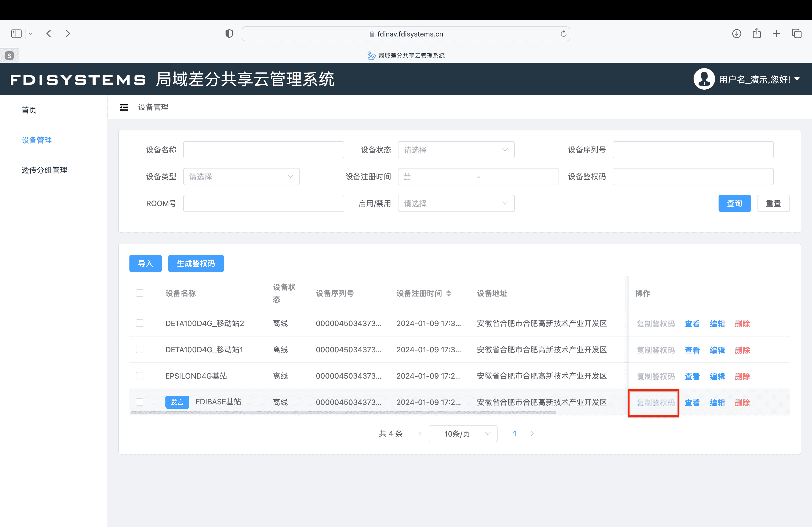Open 透传分组管理 in the side menu

tap(44, 170)
